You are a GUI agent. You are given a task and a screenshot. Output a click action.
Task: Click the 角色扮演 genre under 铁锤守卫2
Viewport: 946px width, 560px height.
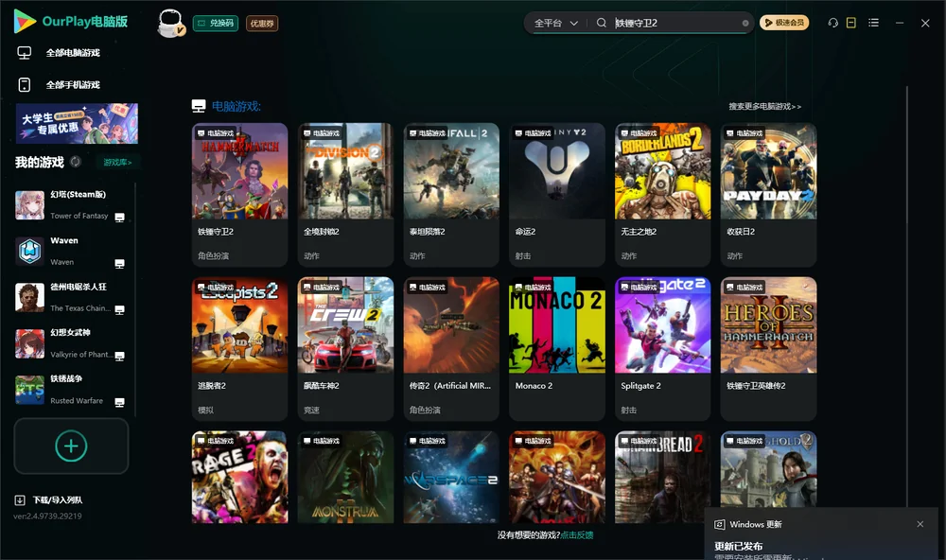213,255
